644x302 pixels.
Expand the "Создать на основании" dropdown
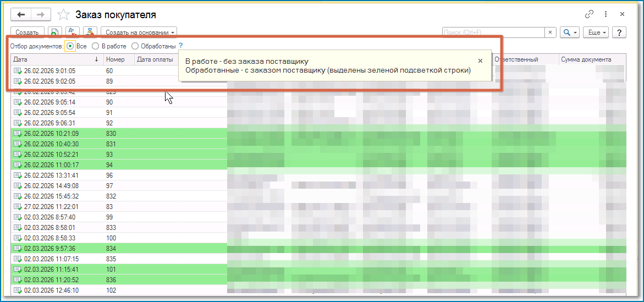point(139,33)
